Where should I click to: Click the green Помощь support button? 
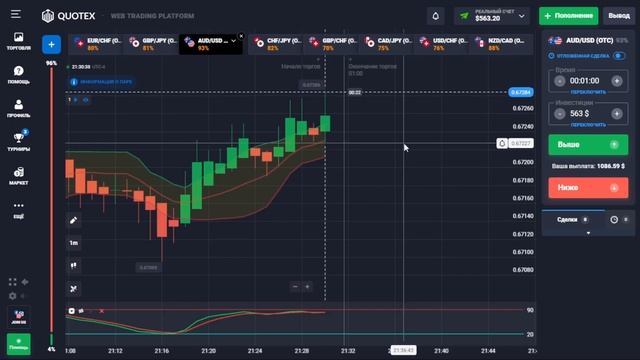[18, 344]
